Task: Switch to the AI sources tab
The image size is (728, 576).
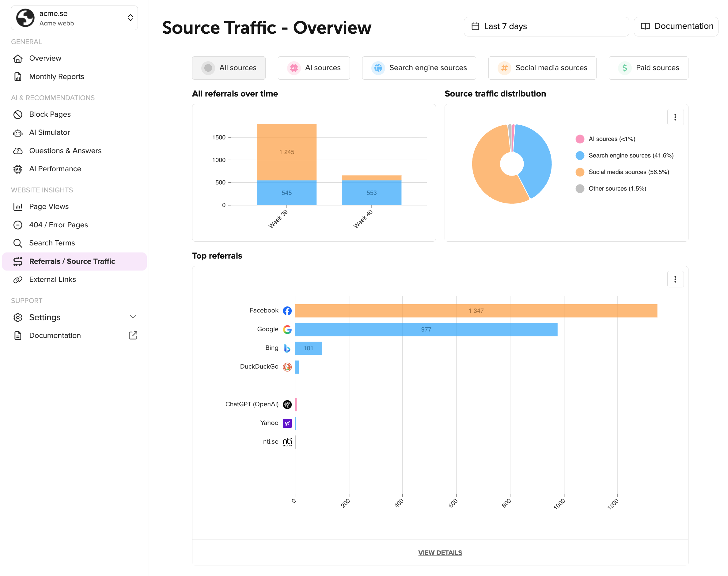Action: pos(313,68)
